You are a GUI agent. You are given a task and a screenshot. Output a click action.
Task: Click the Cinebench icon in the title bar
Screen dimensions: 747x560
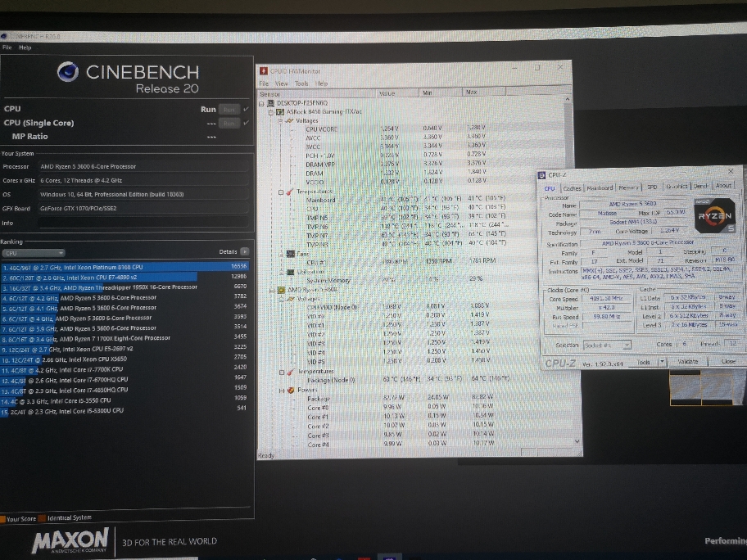3,36
